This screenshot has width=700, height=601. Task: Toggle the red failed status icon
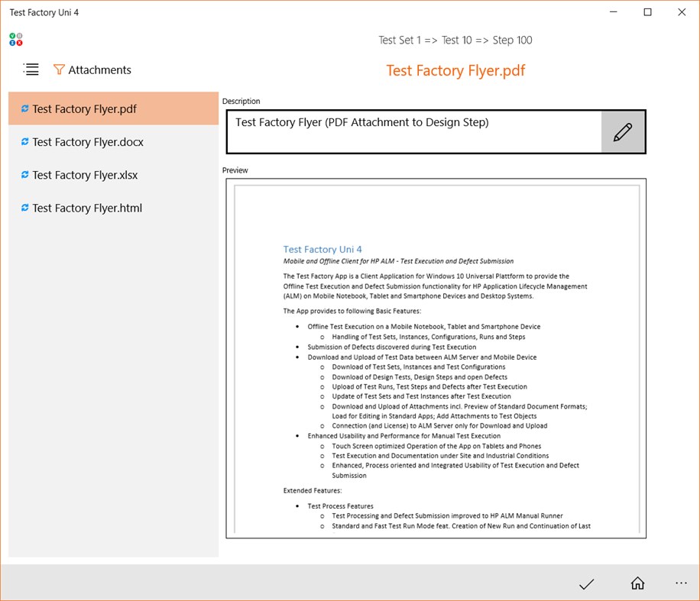19,43
